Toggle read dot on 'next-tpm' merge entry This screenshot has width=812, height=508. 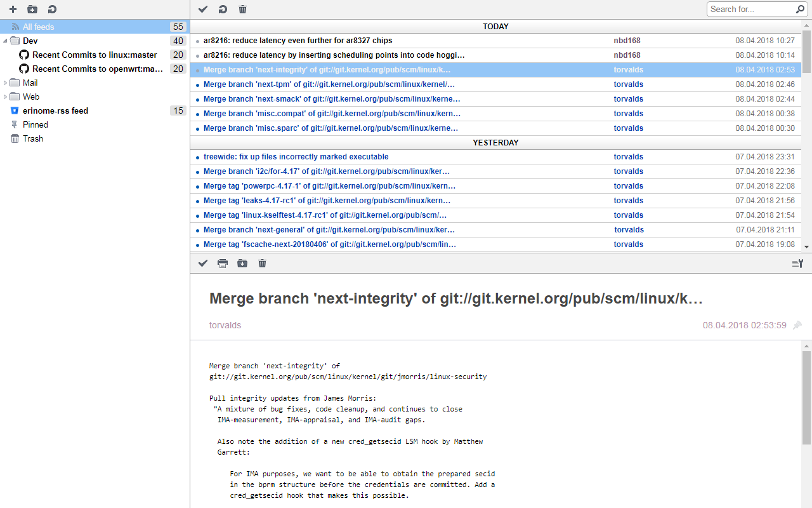[197, 85]
